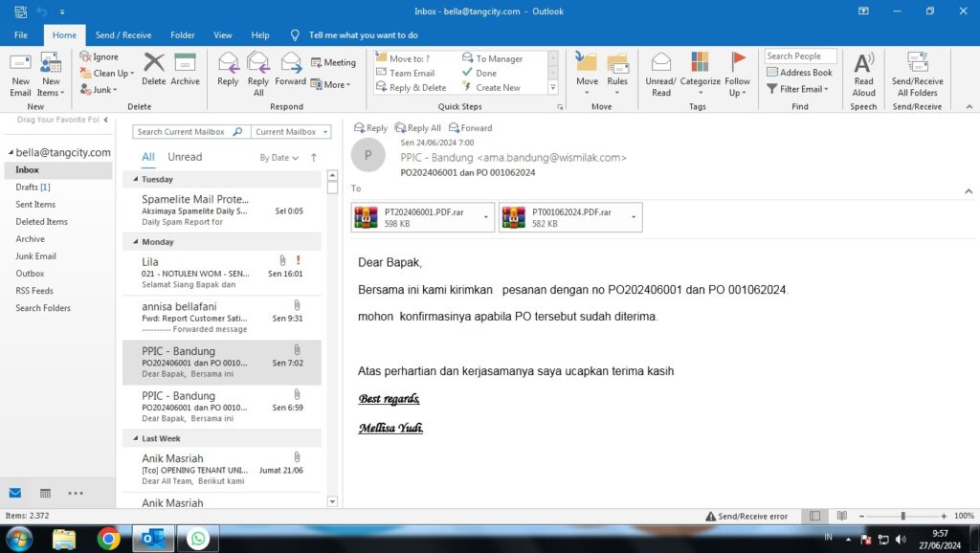The height and width of the screenshot is (553, 980).
Task: Open Current Mailbox scope dropdown
Action: pyautogui.click(x=291, y=132)
